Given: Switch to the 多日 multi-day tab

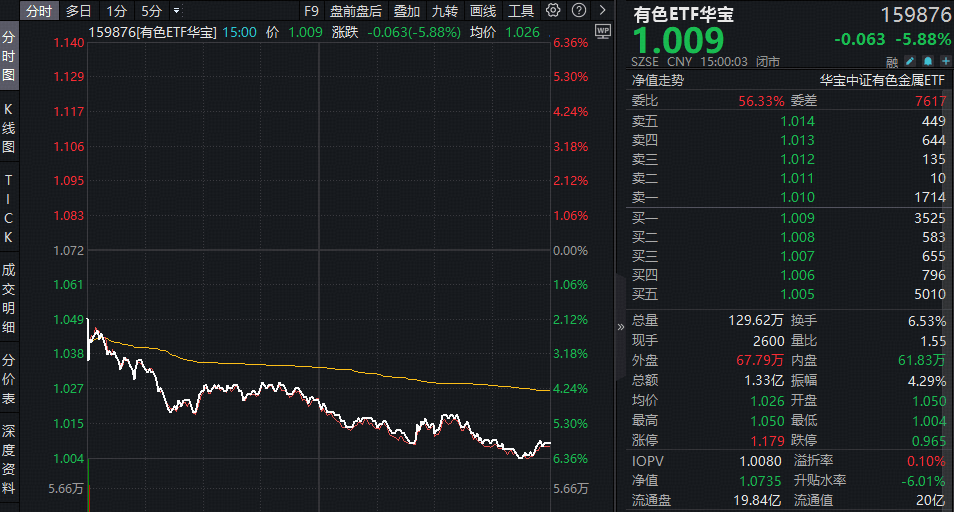Looking at the screenshot, I should point(79,11).
